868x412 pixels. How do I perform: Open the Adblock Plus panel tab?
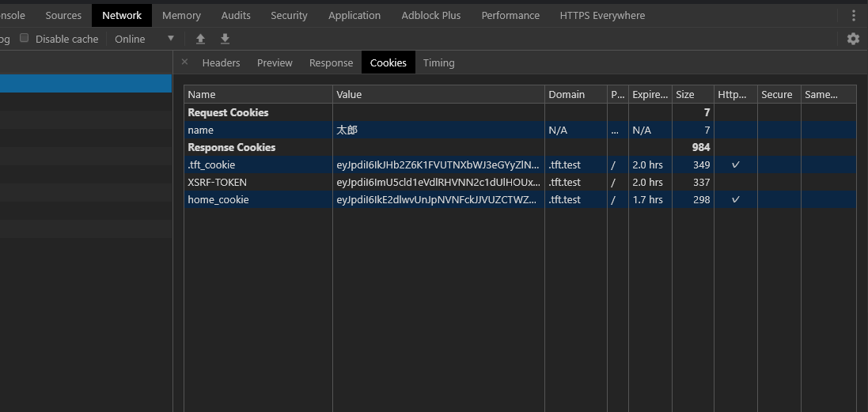(430, 15)
